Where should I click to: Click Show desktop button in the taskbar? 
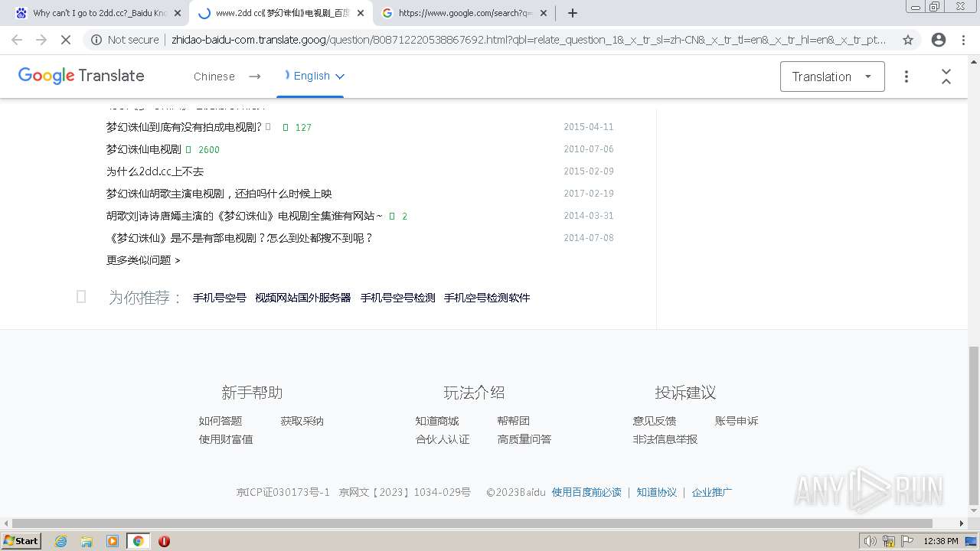pos(971,541)
